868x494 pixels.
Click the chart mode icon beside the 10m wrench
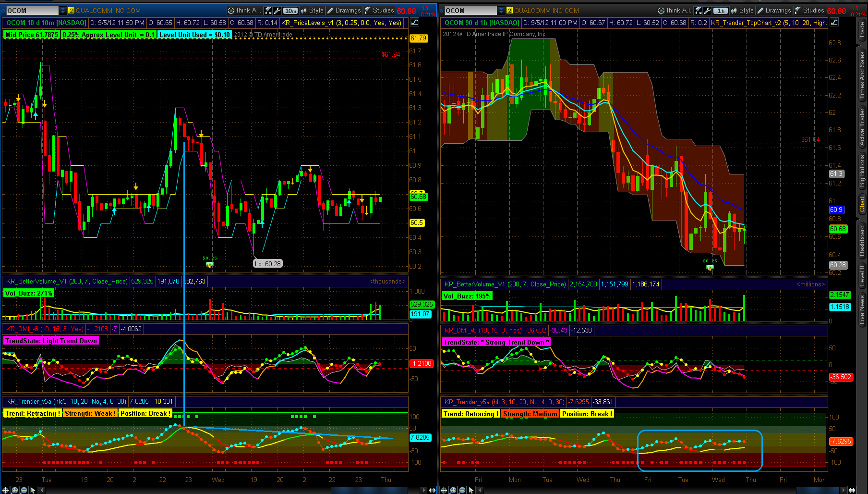pyautogui.click(x=268, y=11)
